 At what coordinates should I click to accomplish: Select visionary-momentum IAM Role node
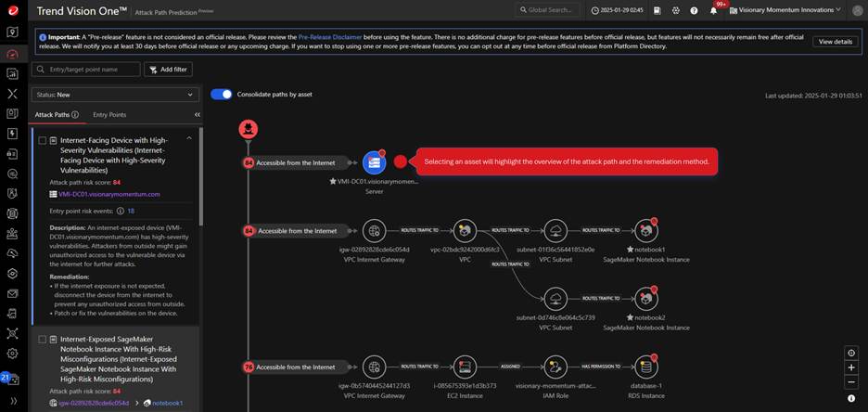[x=555, y=367]
